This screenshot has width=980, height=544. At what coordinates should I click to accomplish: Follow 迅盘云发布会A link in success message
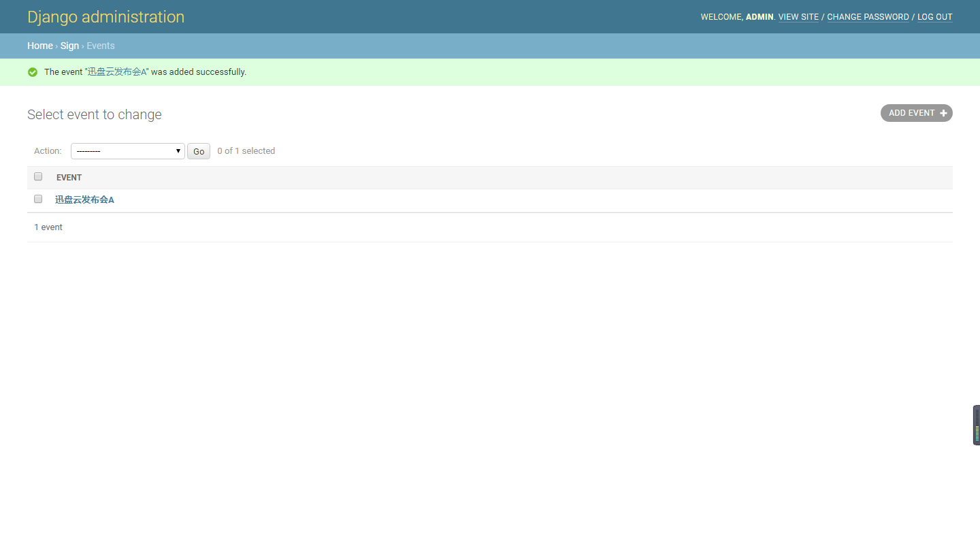pos(117,71)
